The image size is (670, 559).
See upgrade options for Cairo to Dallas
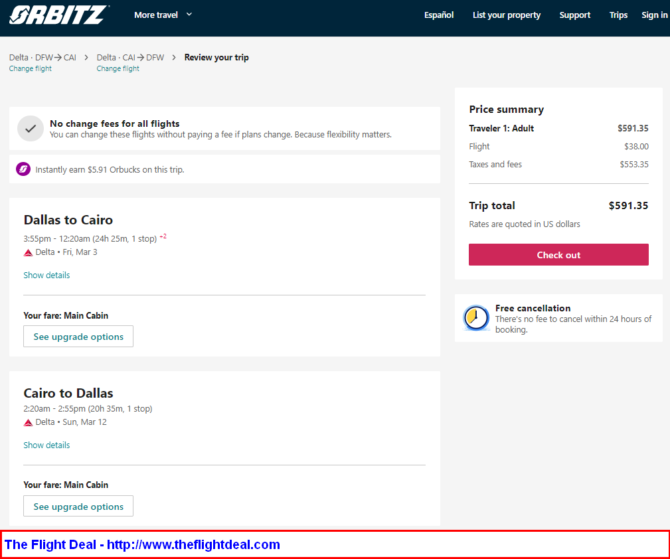click(x=78, y=506)
